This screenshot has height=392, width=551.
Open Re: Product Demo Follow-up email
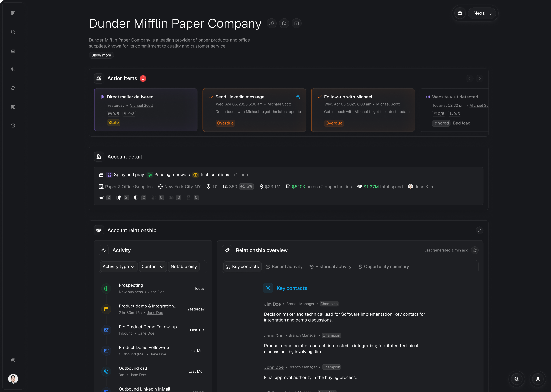tap(153, 330)
